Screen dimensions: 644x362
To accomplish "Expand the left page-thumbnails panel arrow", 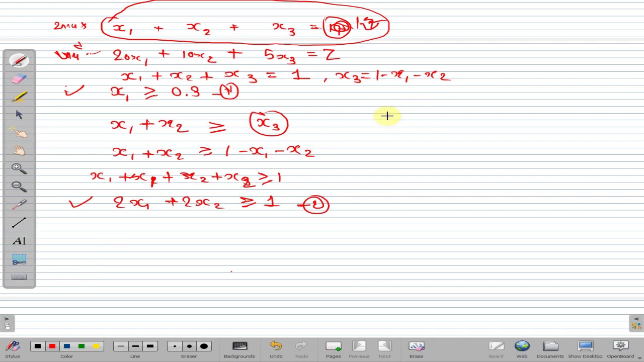I will (7, 319).
